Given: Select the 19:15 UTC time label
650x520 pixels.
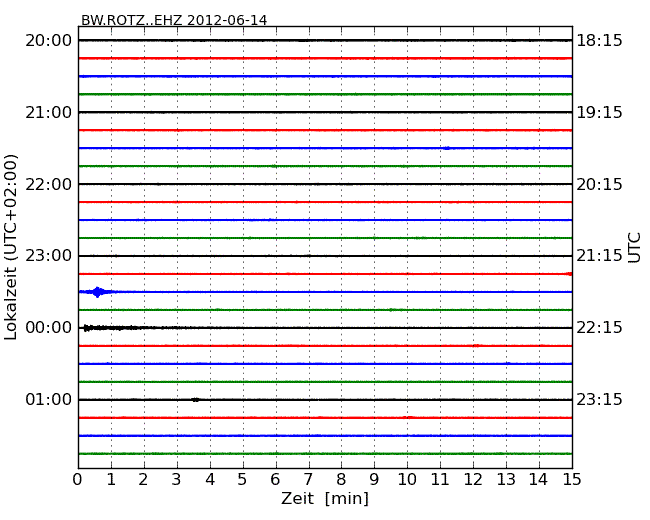Looking at the screenshot, I should (599, 112).
